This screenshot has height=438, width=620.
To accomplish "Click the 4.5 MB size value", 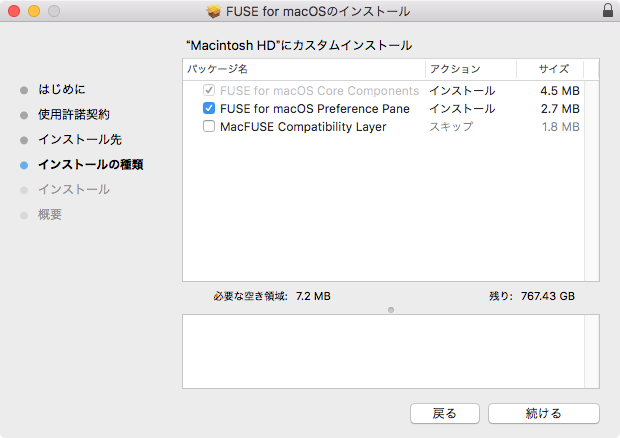I will click(x=560, y=91).
